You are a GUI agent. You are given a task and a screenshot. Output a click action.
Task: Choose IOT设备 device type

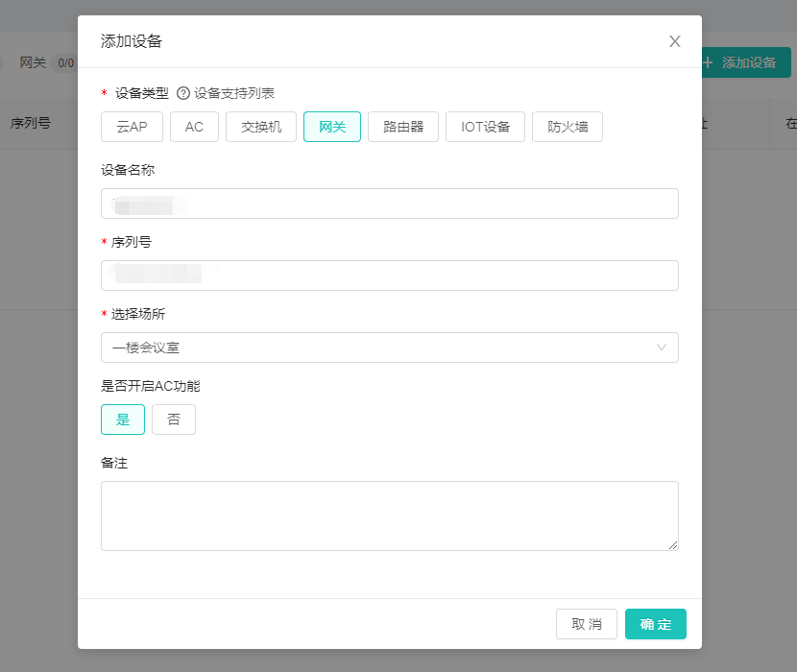pos(485,127)
